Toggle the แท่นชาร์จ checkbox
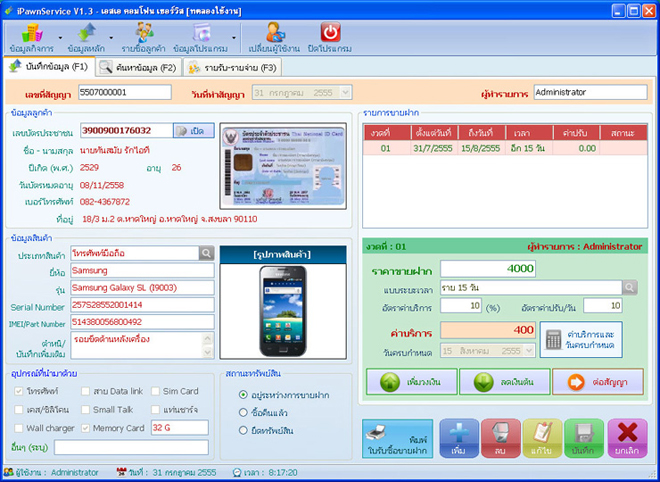660x482 pixels. (155, 409)
